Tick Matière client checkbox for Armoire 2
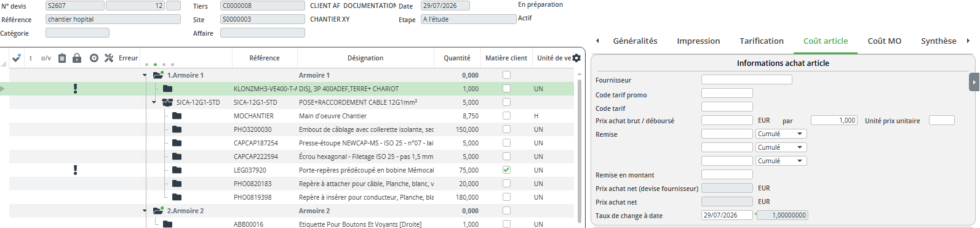The height and width of the screenshot is (228, 980). click(x=506, y=211)
